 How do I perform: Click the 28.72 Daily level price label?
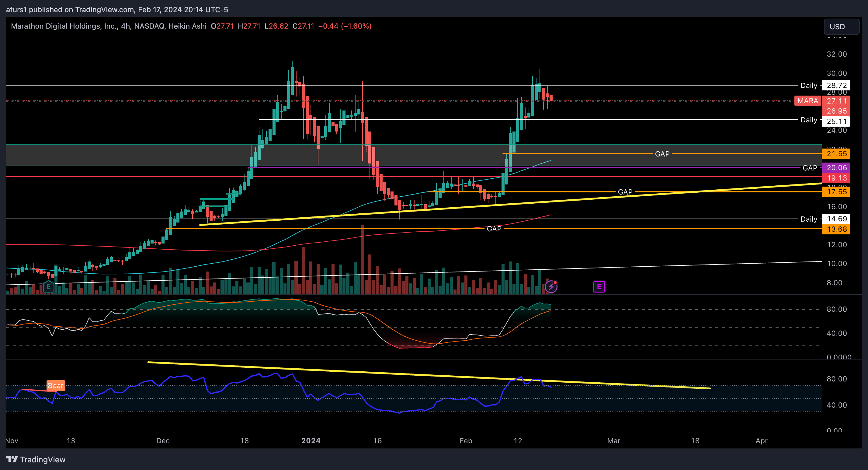point(836,85)
